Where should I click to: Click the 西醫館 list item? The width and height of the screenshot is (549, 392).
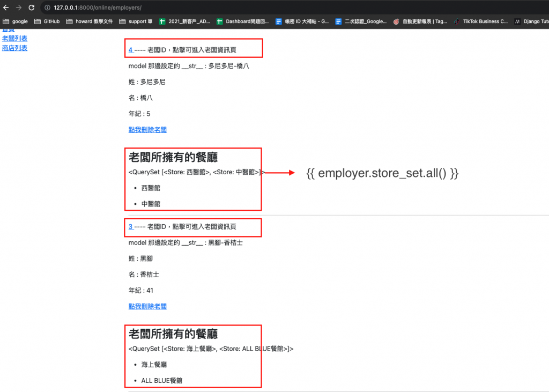click(151, 188)
